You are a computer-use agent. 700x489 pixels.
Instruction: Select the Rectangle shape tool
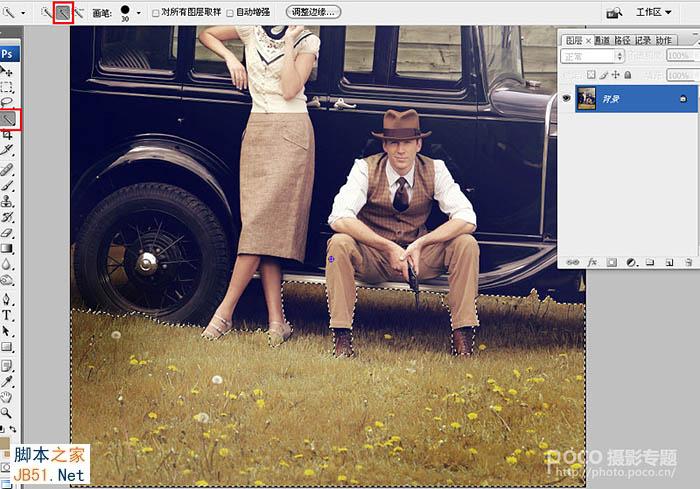7,347
